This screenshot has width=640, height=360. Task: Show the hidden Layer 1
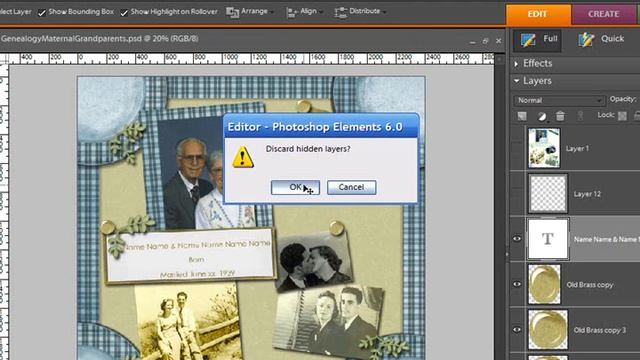pos(517,148)
